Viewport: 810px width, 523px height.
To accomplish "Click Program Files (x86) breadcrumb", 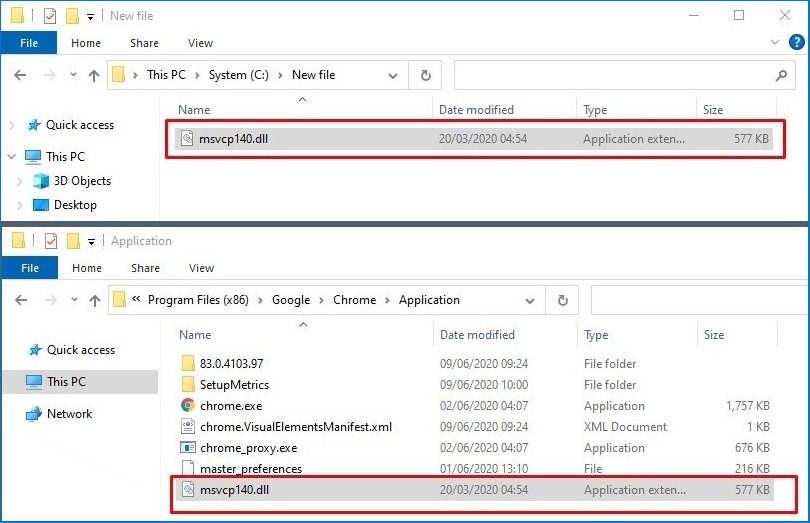I will [198, 300].
